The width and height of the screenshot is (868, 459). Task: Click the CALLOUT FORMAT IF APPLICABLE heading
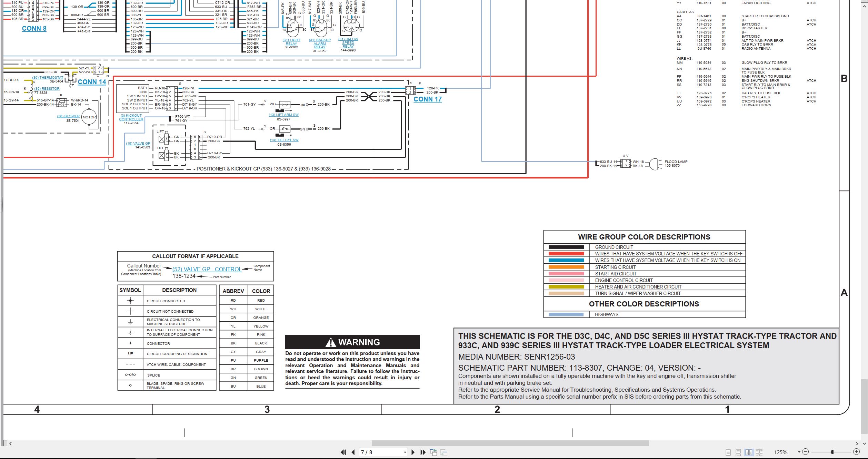click(195, 256)
